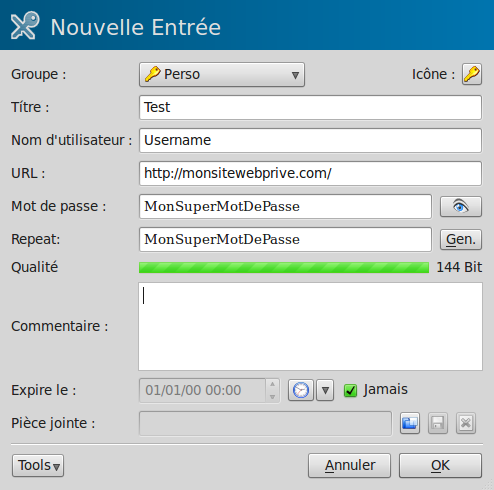This screenshot has height=490, width=494.
Task: Click the save attachment floppy disk icon
Action: pos(438,423)
